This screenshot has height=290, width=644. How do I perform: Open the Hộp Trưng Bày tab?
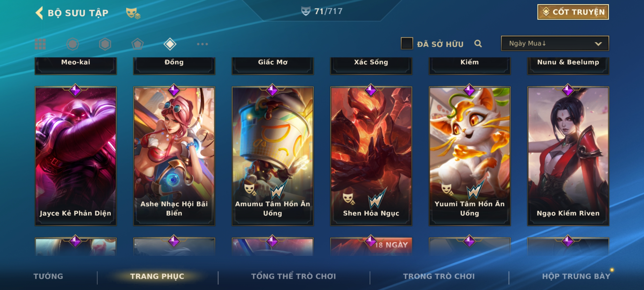[x=576, y=276]
